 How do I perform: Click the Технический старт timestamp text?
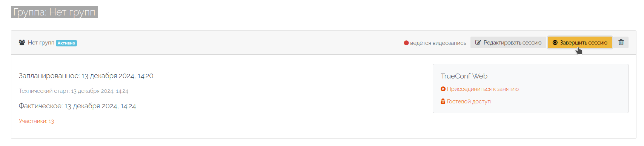[x=74, y=91]
